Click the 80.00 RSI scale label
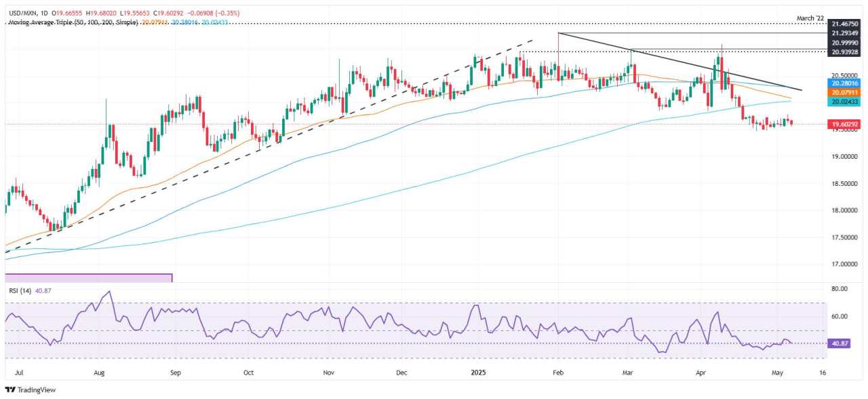 840,289
